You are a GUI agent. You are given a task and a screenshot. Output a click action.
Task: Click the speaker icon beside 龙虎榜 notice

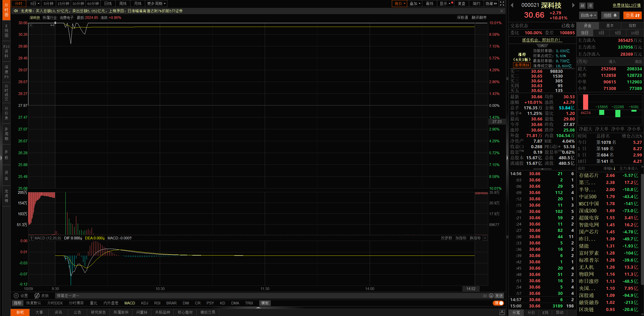(x=16, y=11)
